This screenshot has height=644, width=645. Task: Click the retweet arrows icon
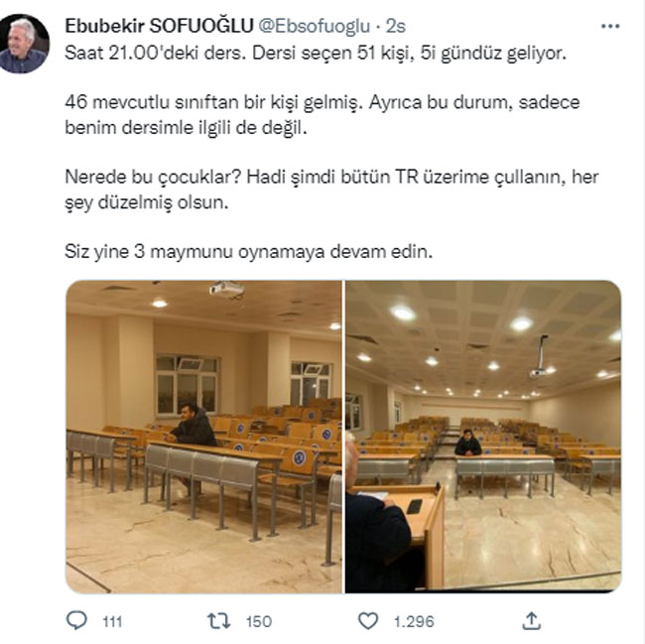point(218,620)
